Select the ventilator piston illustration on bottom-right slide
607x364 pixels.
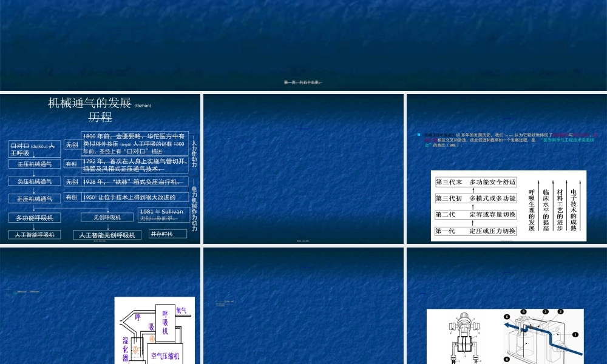tap(465, 337)
